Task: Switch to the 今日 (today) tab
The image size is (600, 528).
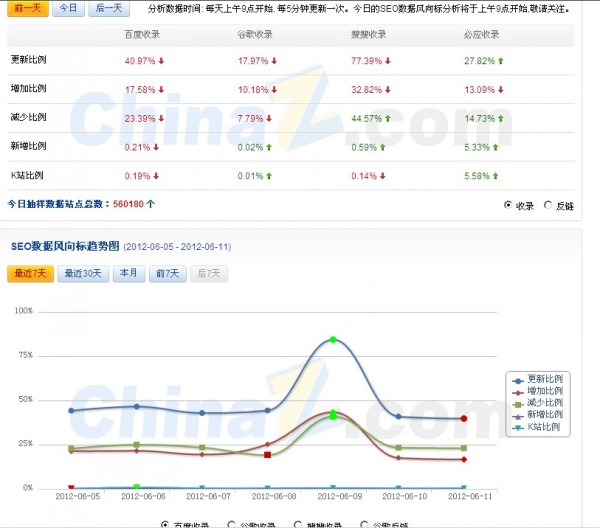Action: click(x=67, y=8)
